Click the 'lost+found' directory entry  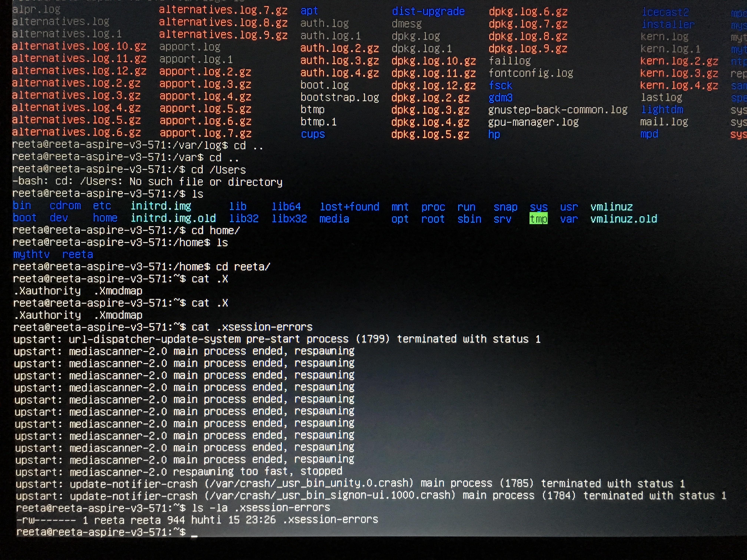point(350,207)
